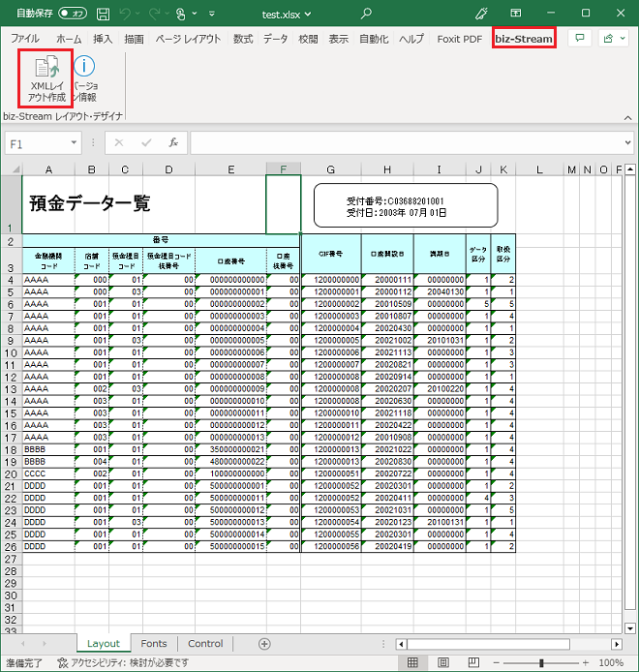
Task: Go to the next sheet with the arrow
Action: coord(45,644)
